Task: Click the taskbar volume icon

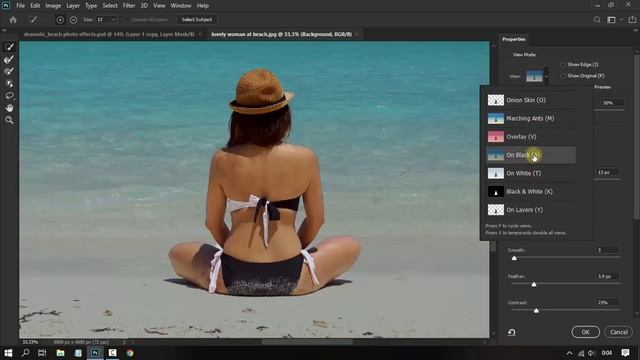Action: click(591, 353)
